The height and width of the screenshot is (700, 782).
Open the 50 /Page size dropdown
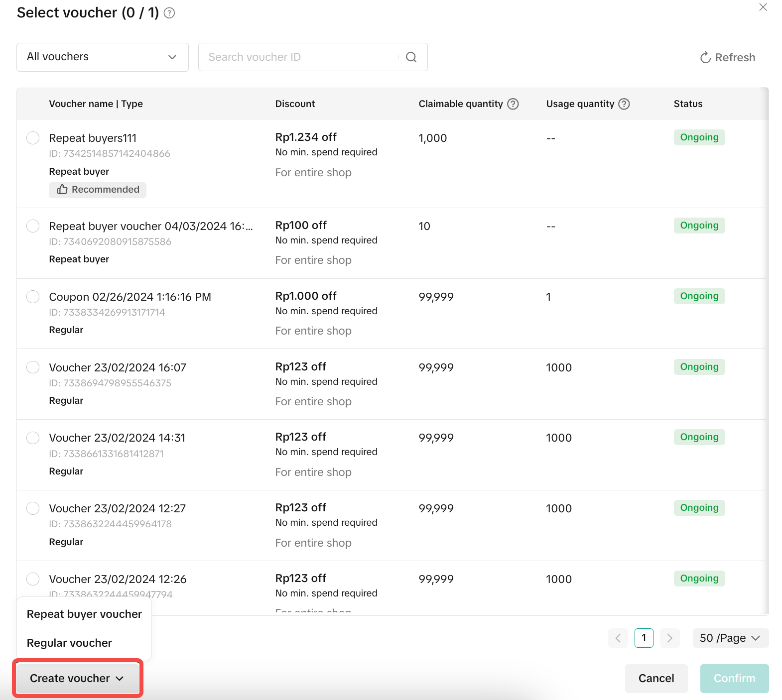pyautogui.click(x=730, y=638)
